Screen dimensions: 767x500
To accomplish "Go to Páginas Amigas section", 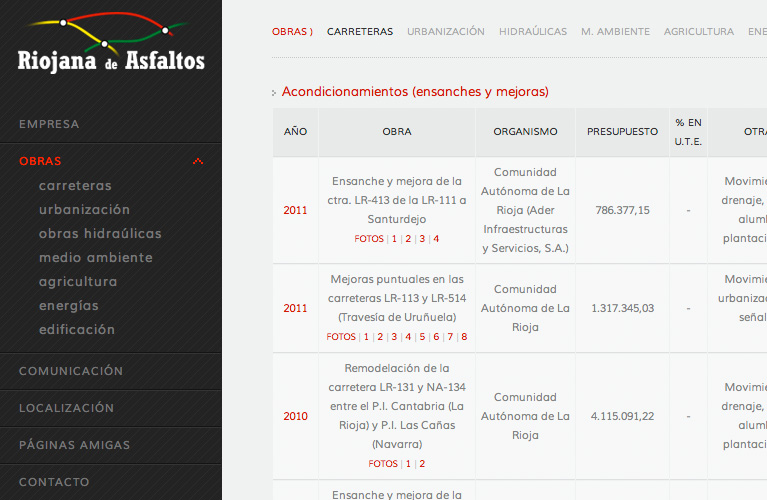I will point(74,445).
